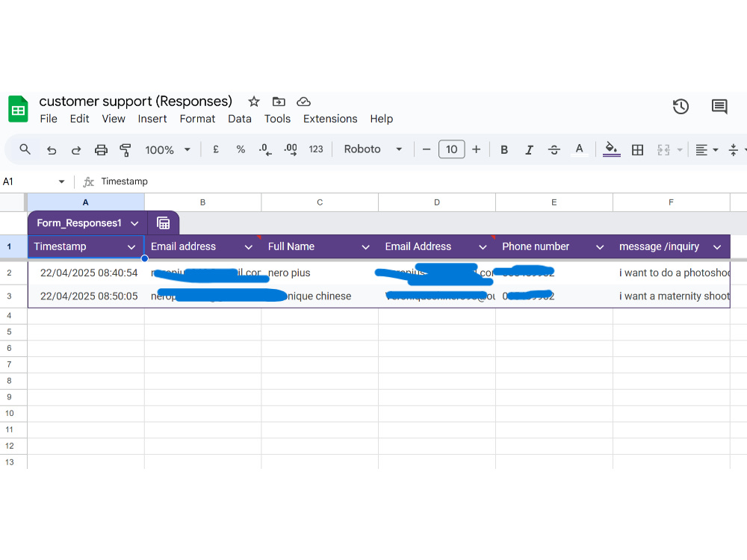Open the Format menu
Screen dimensions: 747x560
[x=197, y=119]
